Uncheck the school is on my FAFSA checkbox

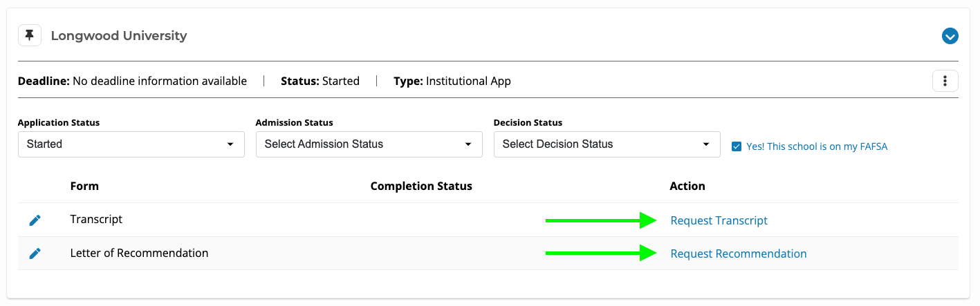coord(737,146)
